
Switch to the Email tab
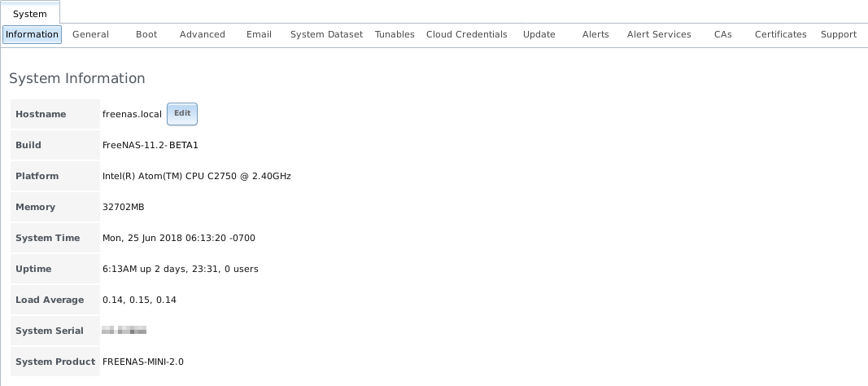259,34
